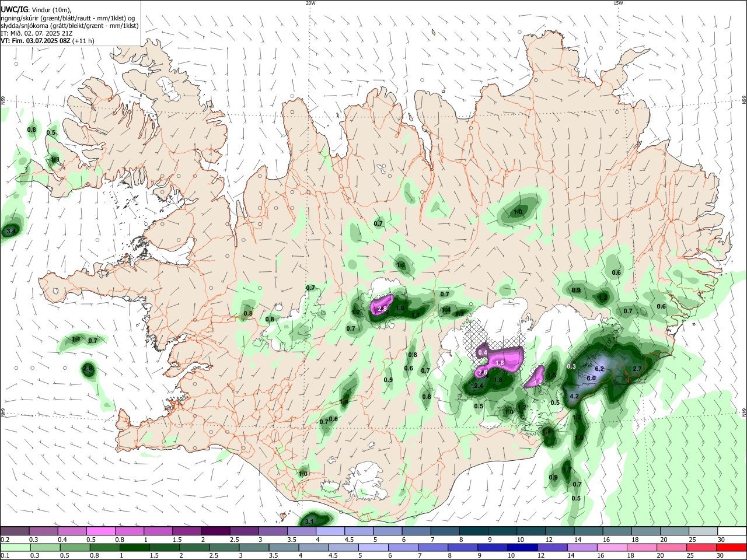This screenshot has height=560, width=747.
Task: Click the 3.1 value off the south coast
Action: (x=310, y=521)
